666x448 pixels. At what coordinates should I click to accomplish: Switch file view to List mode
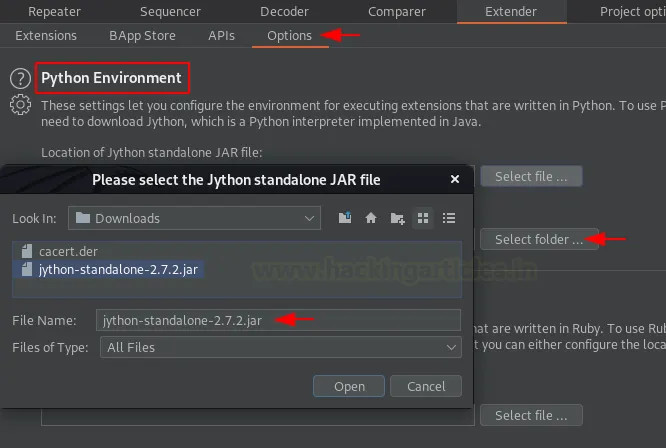(423, 218)
